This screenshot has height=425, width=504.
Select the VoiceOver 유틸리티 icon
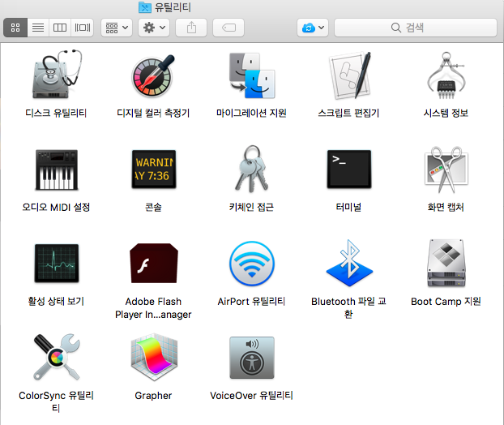coord(252,358)
